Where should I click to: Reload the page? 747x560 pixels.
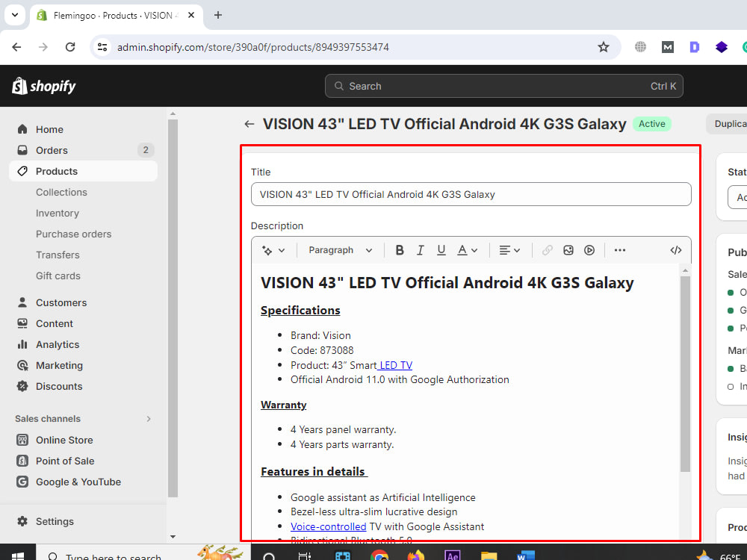70,47
